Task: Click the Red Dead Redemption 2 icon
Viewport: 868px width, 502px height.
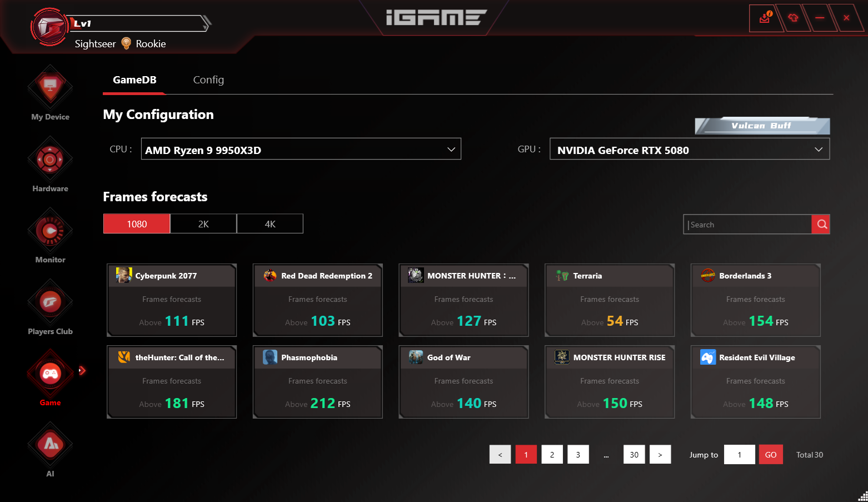Action: [270, 275]
